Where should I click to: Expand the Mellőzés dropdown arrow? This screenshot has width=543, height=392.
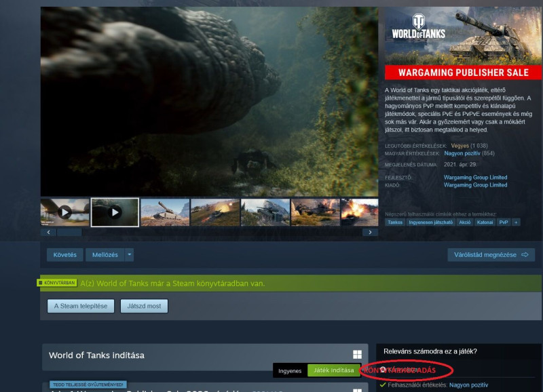129,254
